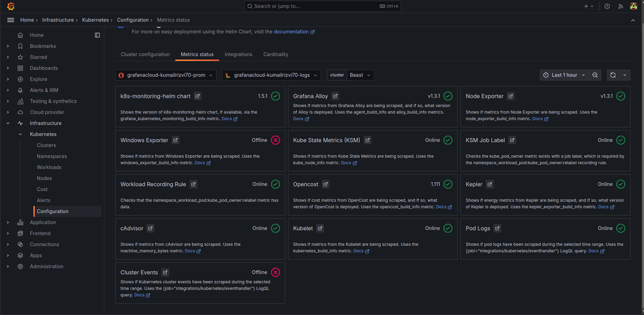The height and width of the screenshot is (315, 644).
Task: Open the external link icon beside Grafana Alloy
Action: (x=335, y=96)
